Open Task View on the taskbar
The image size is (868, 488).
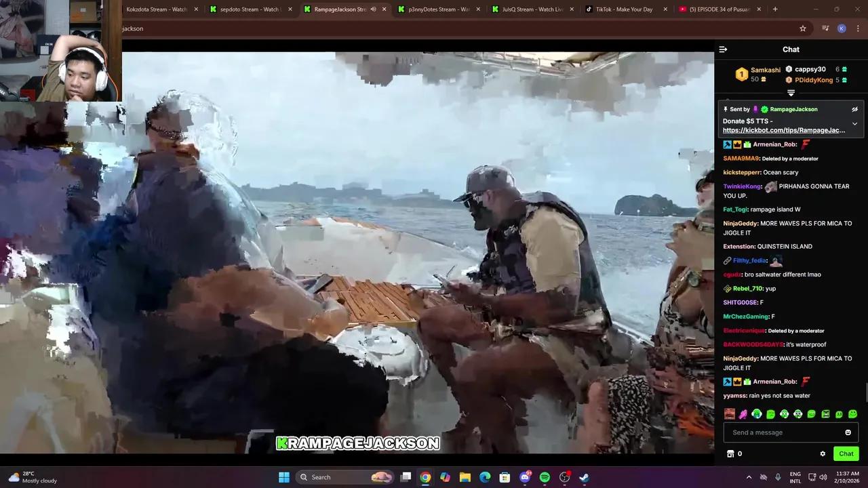tap(406, 477)
